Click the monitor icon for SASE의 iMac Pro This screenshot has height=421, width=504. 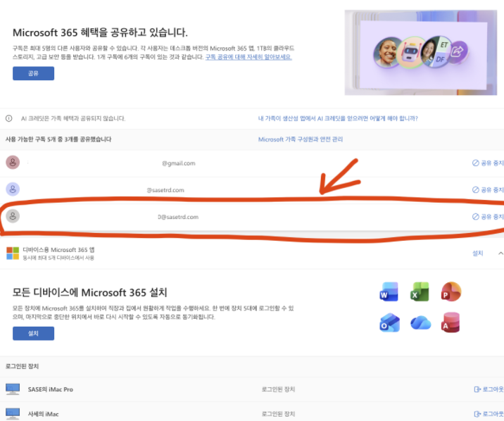coord(13,389)
